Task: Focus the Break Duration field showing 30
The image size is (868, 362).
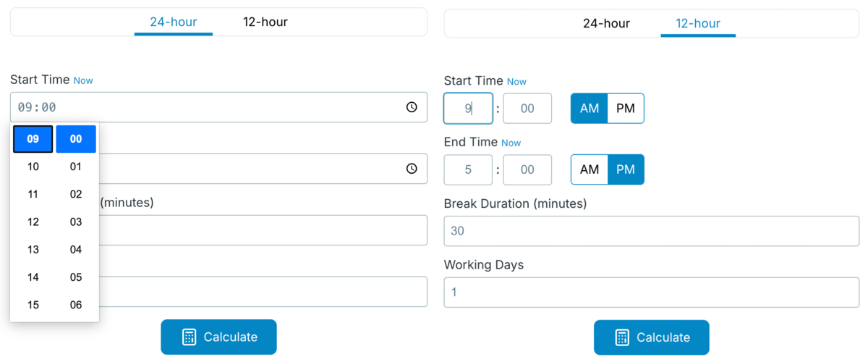Action: pos(651,231)
